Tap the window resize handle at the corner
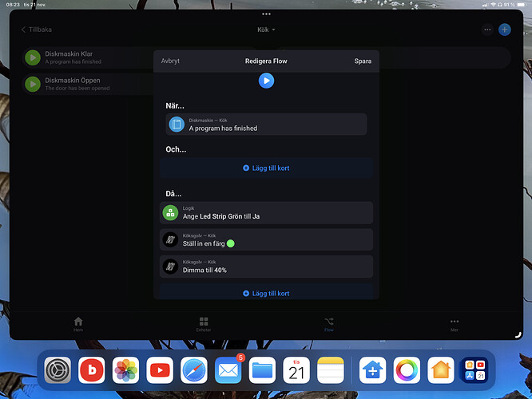The image size is (532, 399). pos(518,335)
